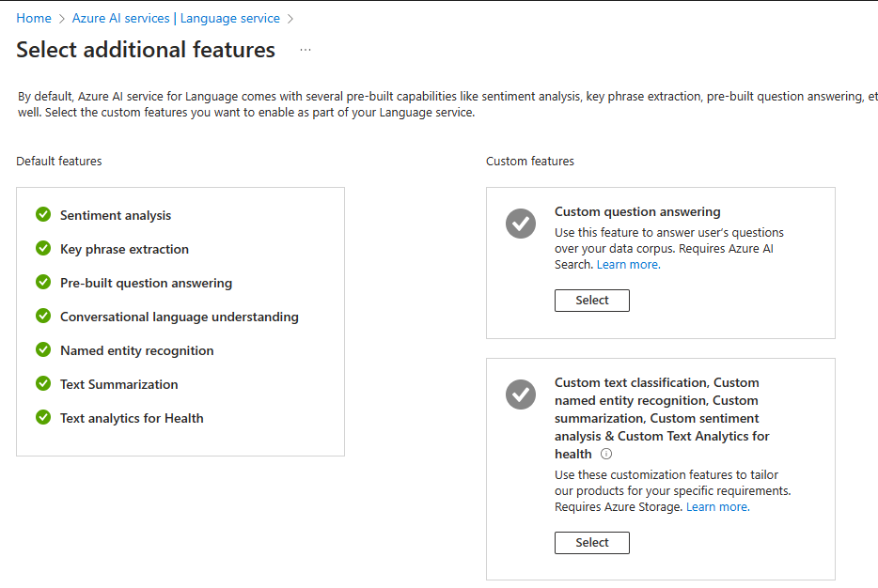Click 'Conversational language understanding' text
Viewport: 878px width, 588px height.
click(x=180, y=317)
